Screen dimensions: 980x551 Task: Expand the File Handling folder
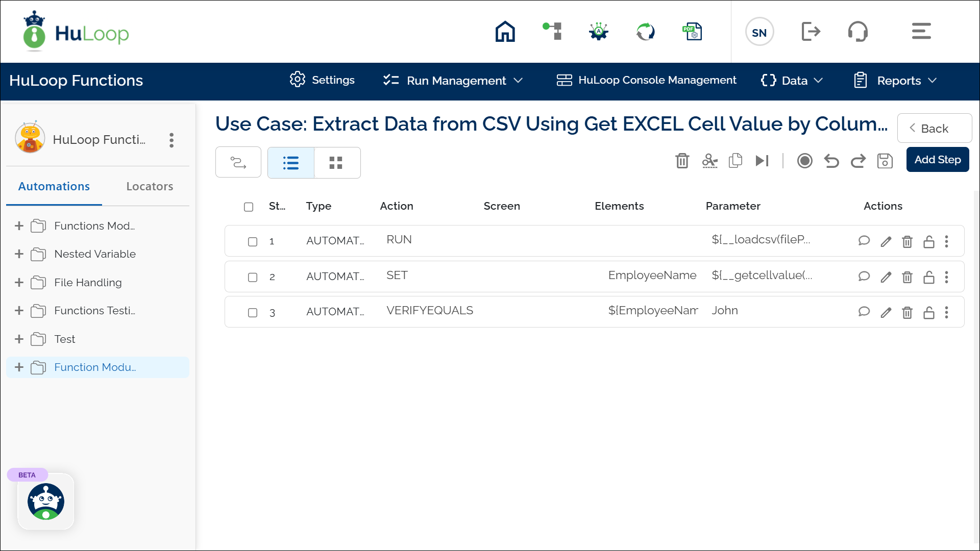[x=19, y=283]
